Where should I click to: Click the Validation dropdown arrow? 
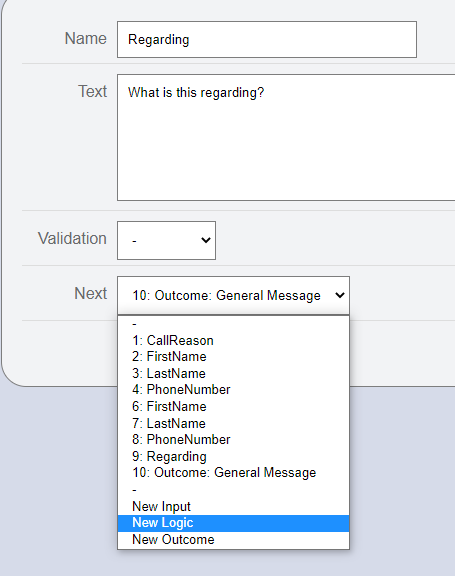pos(206,240)
